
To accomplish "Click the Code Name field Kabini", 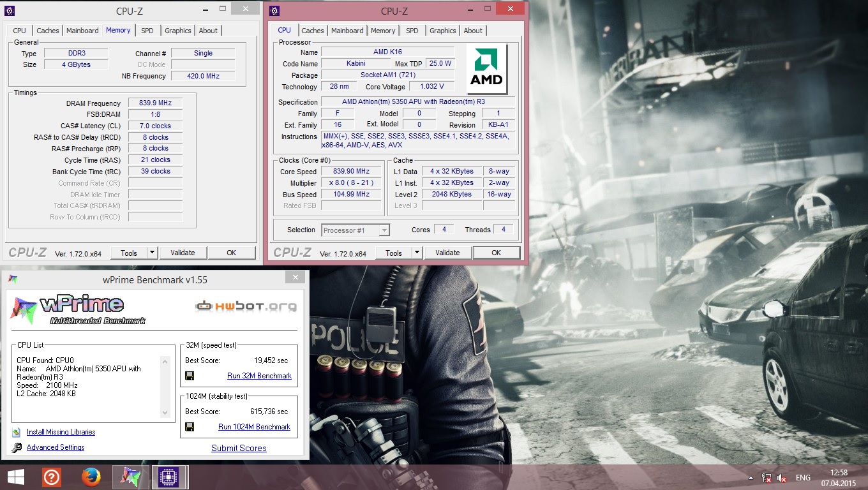I will 355,63.
